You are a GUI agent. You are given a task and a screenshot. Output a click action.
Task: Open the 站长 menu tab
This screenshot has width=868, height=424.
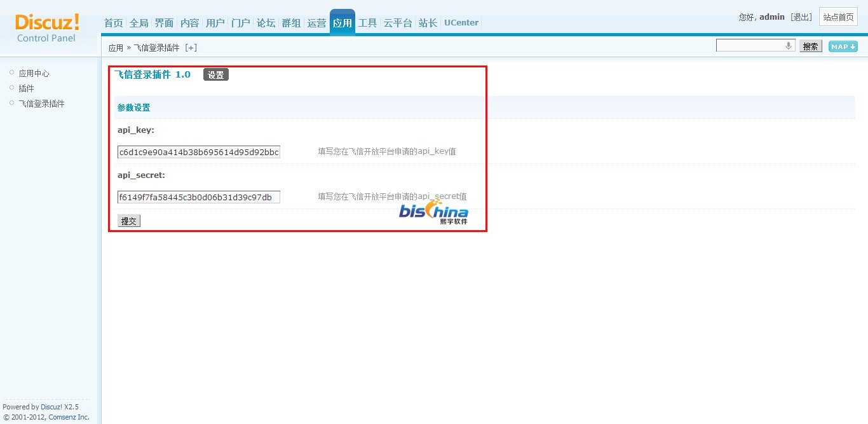[428, 23]
